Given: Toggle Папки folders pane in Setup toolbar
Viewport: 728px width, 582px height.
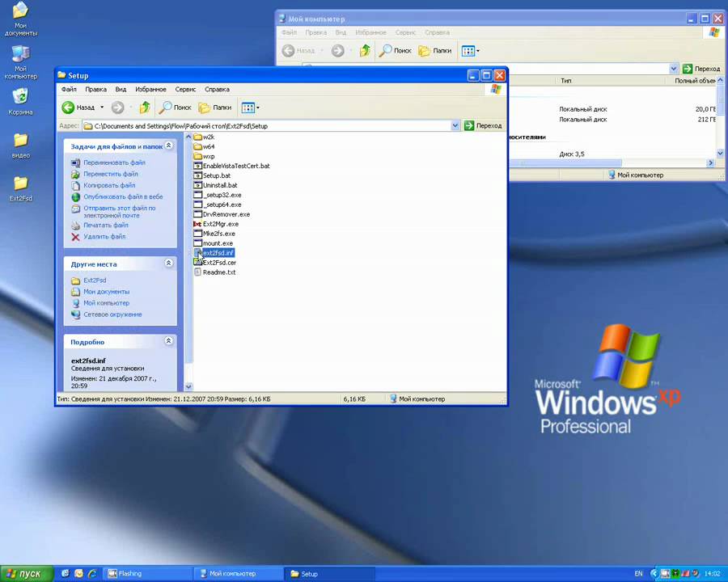Looking at the screenshot, I should pos(214,108).
